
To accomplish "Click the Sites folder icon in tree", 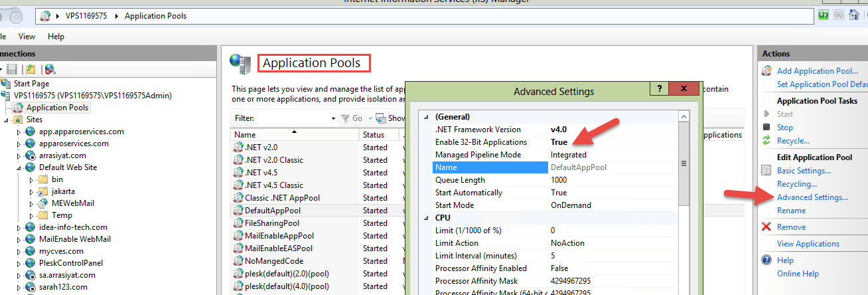I will coord(19,120).
